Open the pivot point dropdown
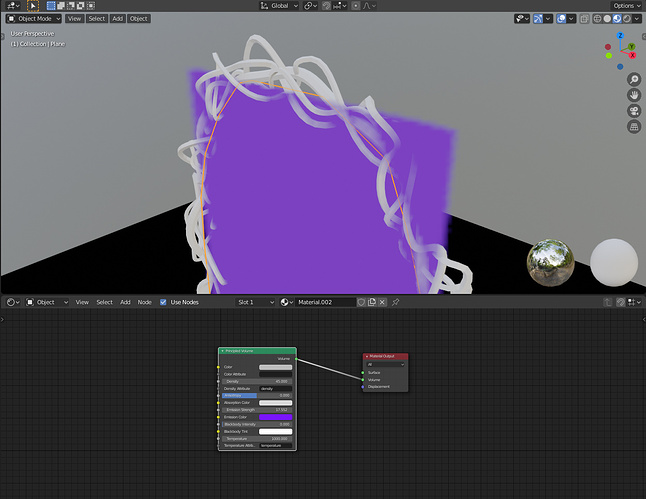 (310, 6)
